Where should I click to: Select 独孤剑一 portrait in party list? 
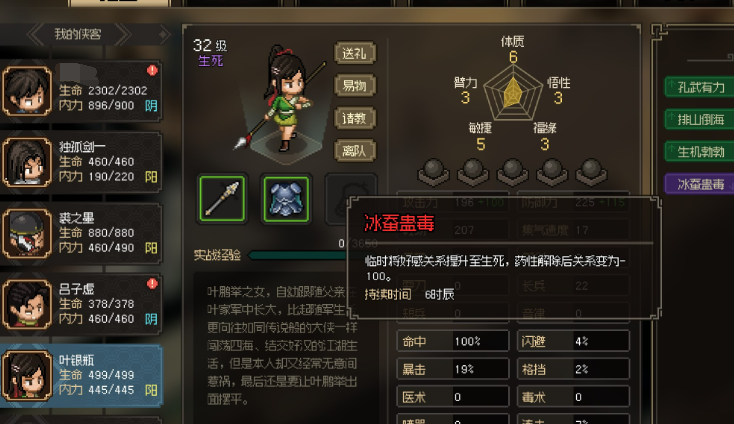(27, 162)
